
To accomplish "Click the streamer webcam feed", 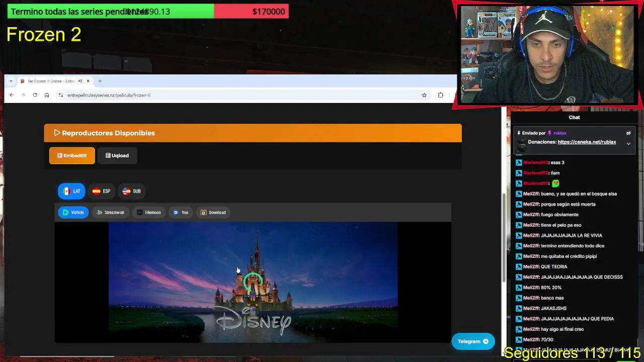I will click(x=548, y=54).
